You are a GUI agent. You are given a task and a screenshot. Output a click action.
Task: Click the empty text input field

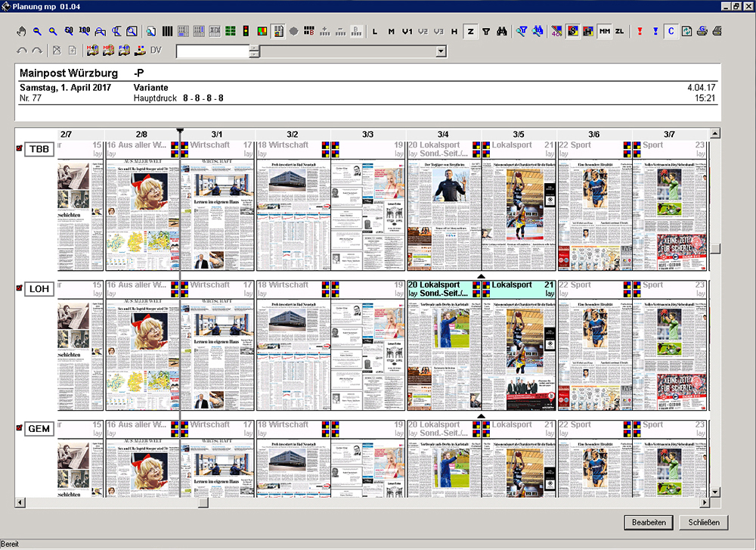point(212,51)
